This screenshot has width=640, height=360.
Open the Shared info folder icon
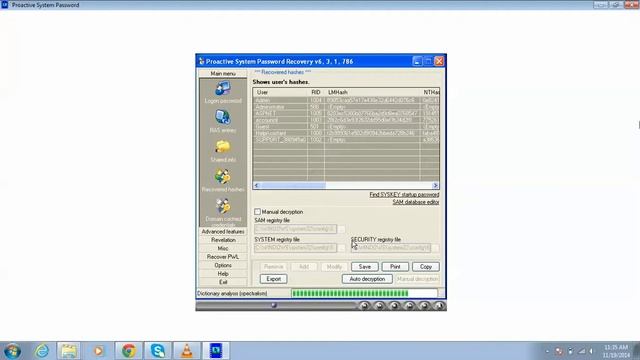point(223,147)
